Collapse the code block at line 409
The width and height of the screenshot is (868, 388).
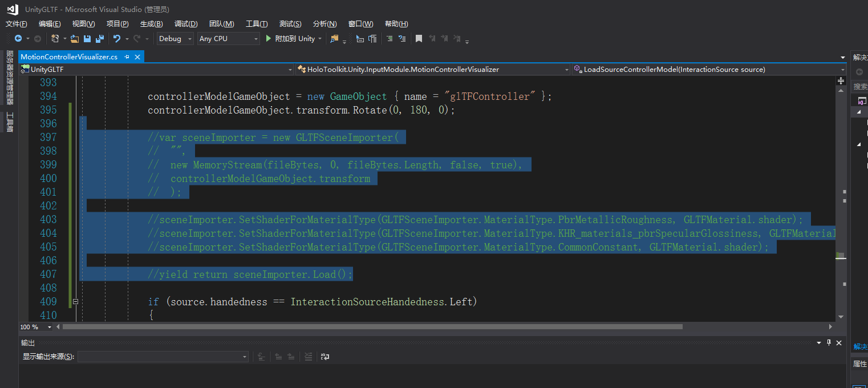tap(75, 301)
